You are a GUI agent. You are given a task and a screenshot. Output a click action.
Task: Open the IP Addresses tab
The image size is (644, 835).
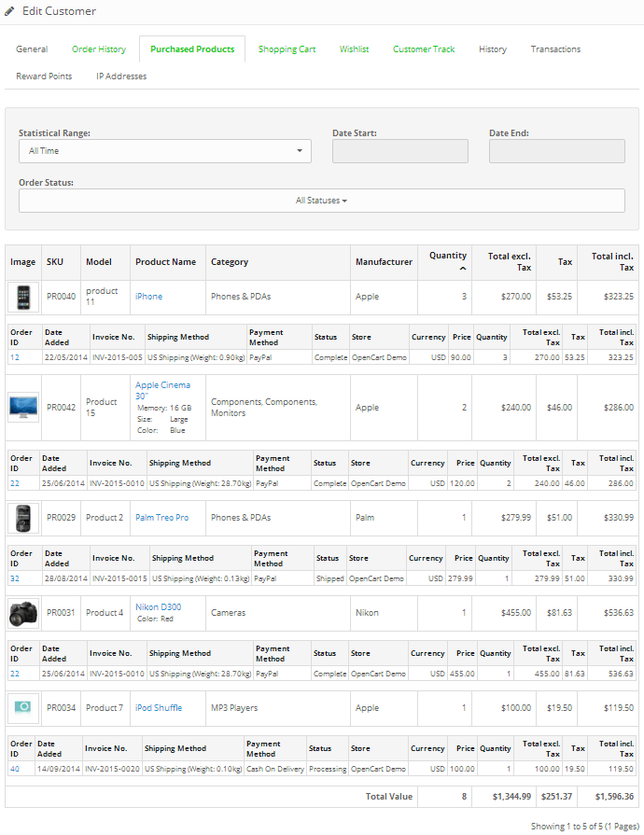[121, 77]
